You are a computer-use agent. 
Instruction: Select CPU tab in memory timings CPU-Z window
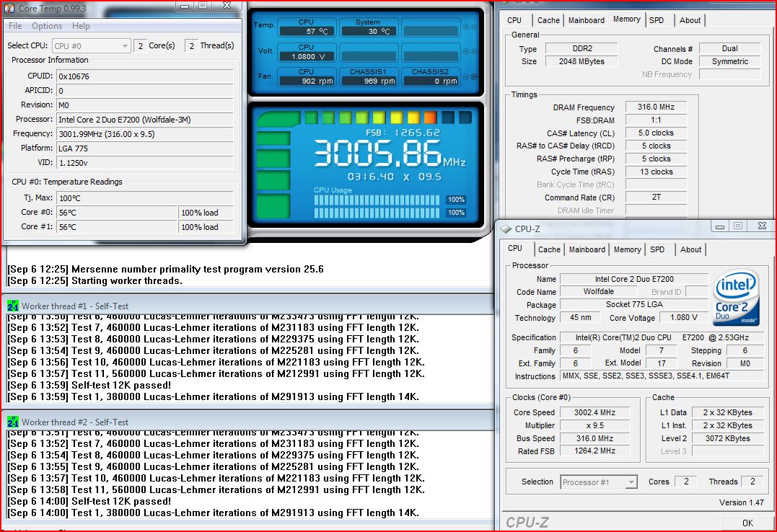click(514, 20)
